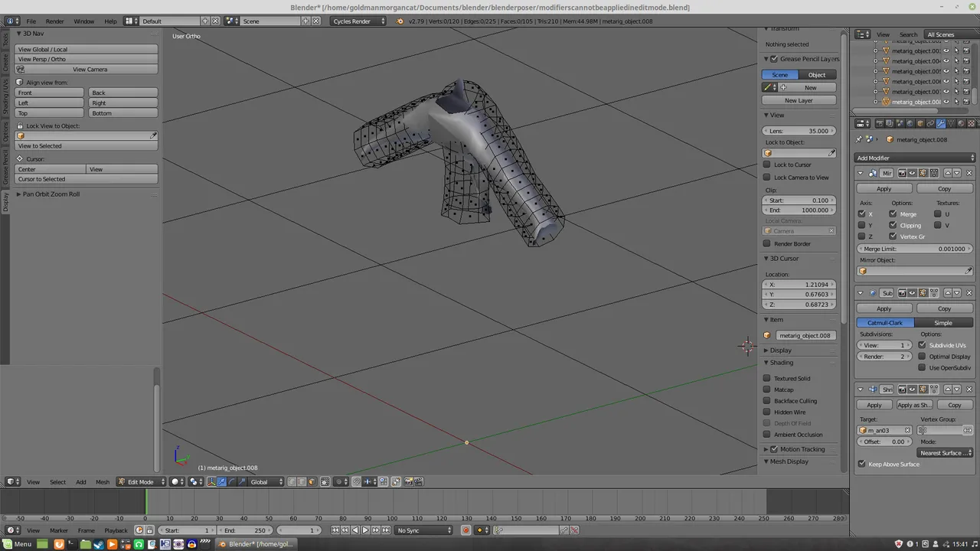The height and width of the screenshot is (551, 980).
Task: Open the Modifiers properties tab (wrench icon)
Action: coord(941,123)
